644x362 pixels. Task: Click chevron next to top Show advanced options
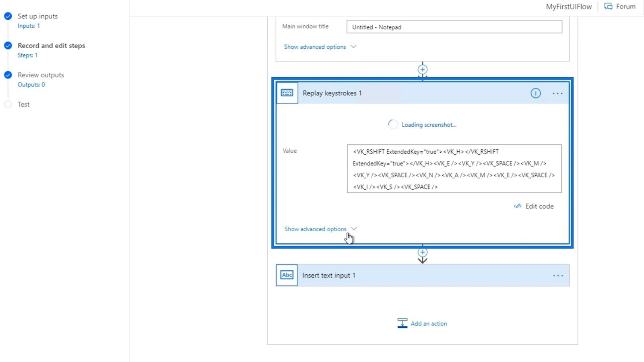[x=353, y=46]
